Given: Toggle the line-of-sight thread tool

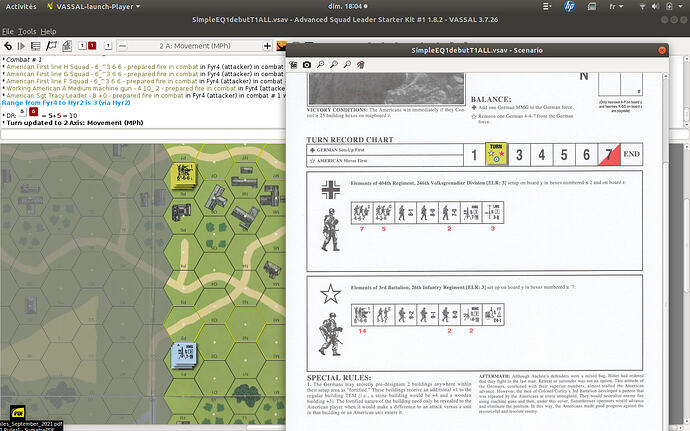Looking at the screenshot, I should tap(51, 46).
